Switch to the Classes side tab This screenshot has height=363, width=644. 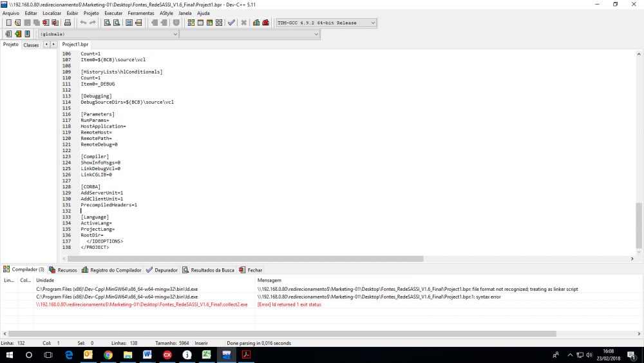tap(31, 44)
